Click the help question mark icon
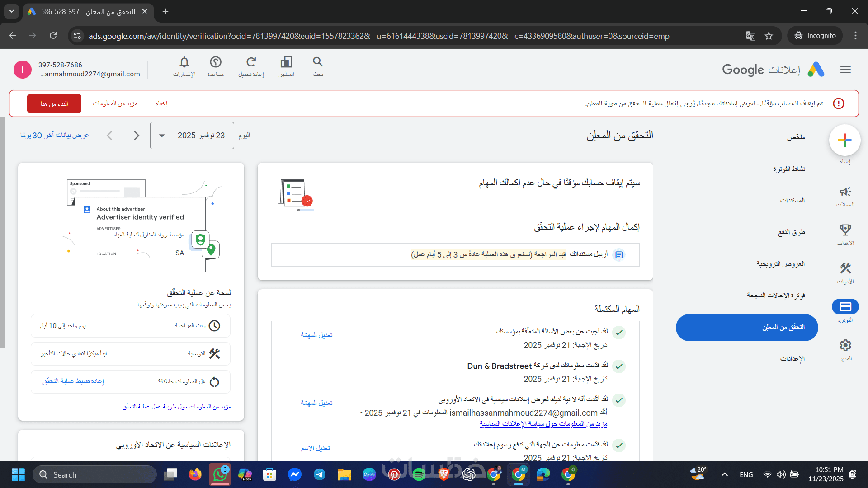The width and height of the screenshot is (868, 488). [x=216, y=62]
